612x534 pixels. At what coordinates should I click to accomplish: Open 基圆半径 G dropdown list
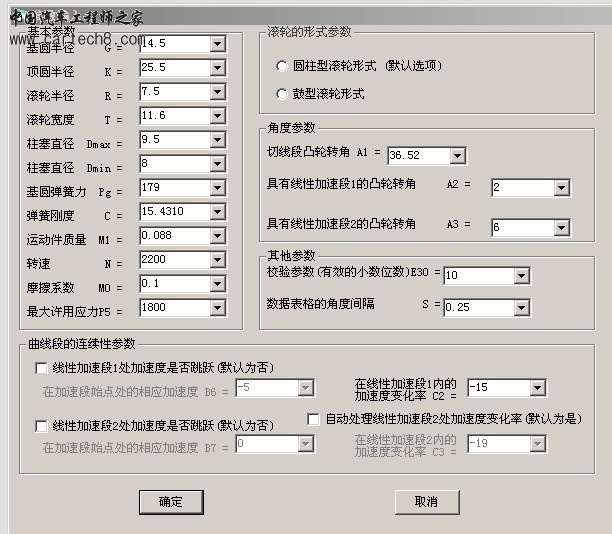click(217, 45)
